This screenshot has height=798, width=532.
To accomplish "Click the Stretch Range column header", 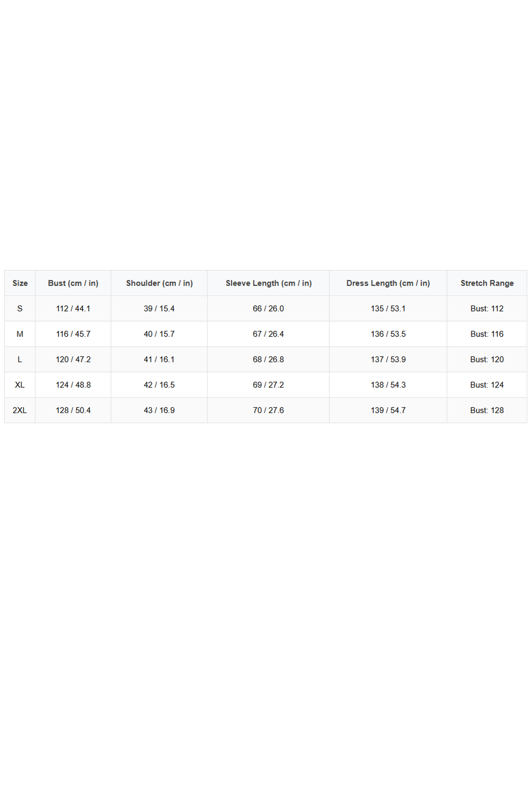I will tap(487, 283).
